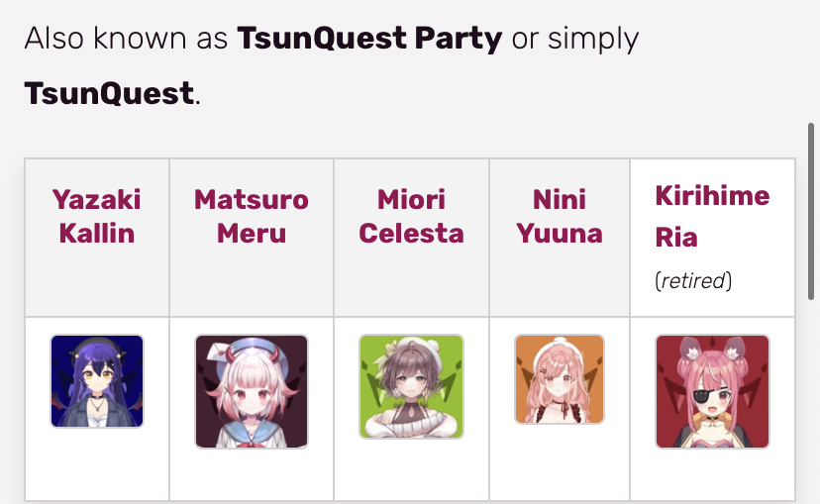Click the vertical scrollbar thumb

[x=811, y=211]
